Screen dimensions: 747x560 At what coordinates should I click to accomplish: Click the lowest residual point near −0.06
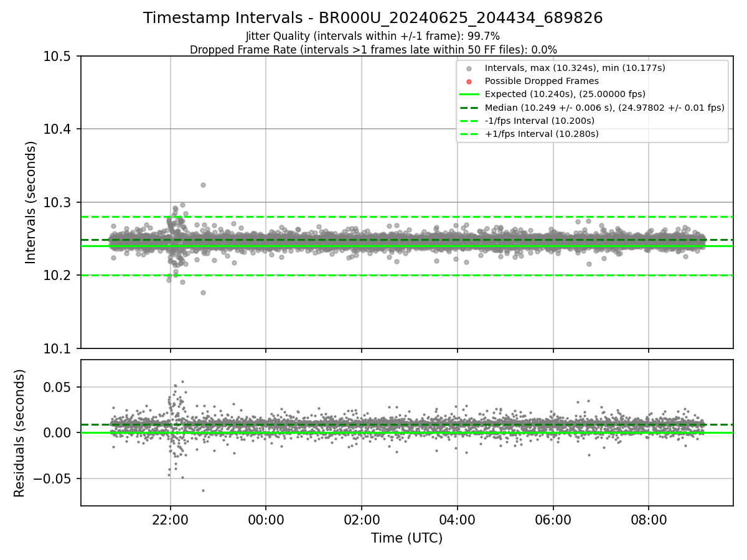click(203, 490)
